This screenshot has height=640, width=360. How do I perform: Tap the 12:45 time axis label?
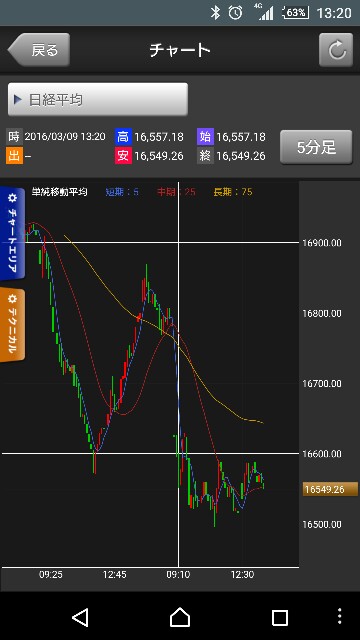(114, 575)
